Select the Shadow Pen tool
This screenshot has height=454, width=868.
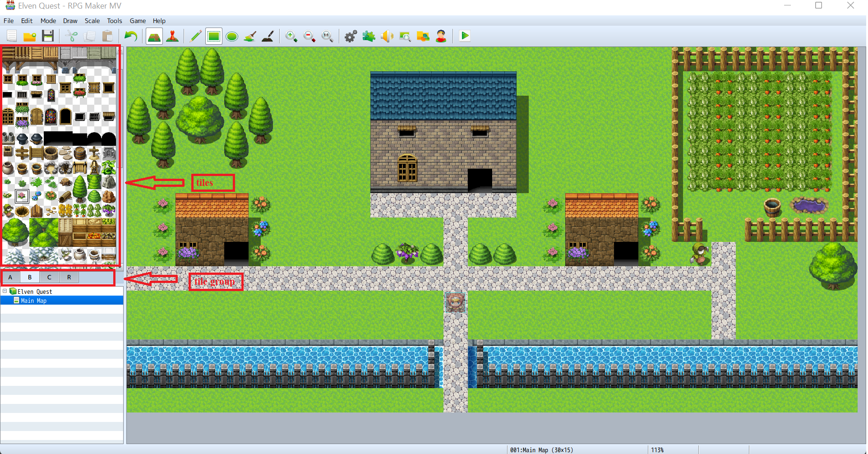point(268,36)
